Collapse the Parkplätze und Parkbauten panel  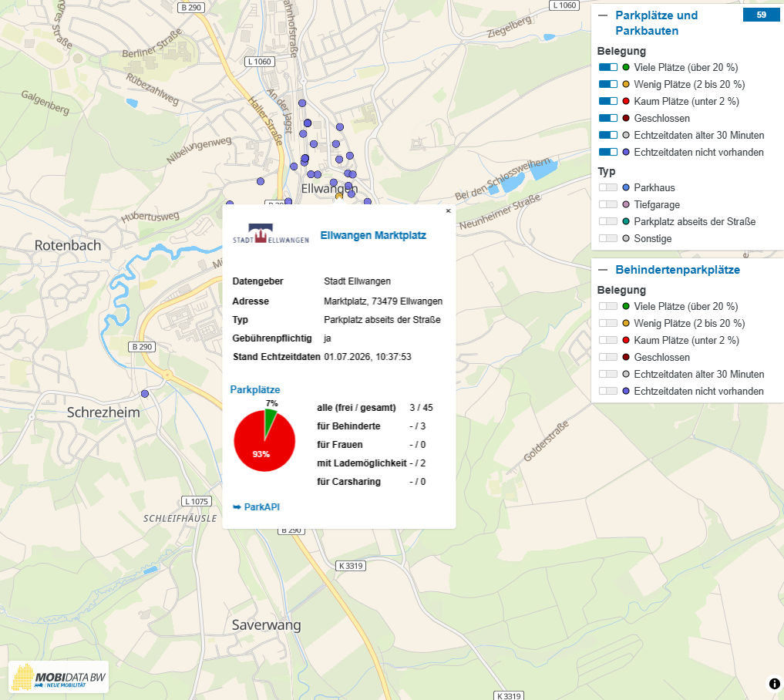point(603,15)
